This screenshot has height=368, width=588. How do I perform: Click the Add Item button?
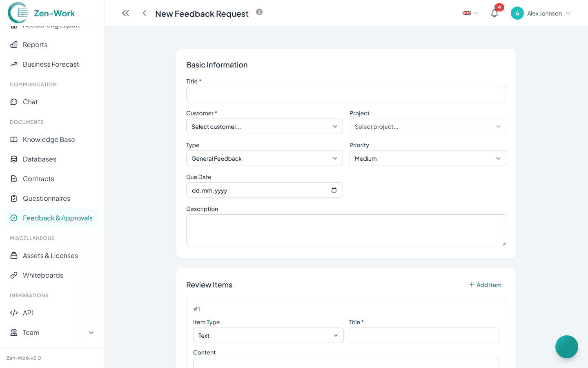(x=485, y=285)
